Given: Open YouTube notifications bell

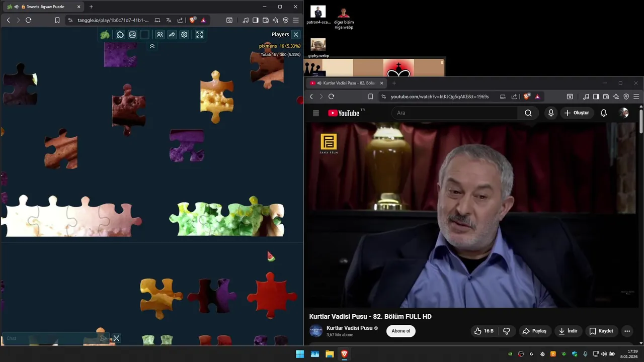Looking at the screenshot, I should coord(604,113).
